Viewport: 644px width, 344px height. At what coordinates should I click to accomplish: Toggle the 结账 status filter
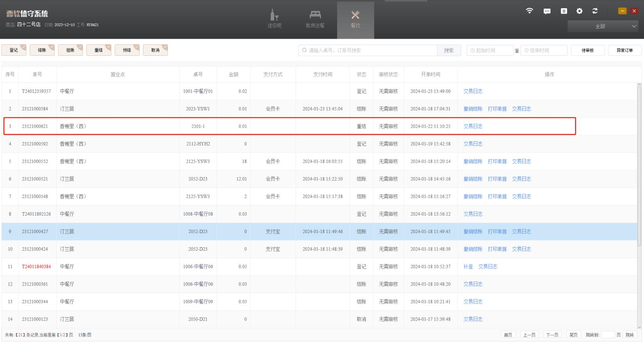pos(42,50)
